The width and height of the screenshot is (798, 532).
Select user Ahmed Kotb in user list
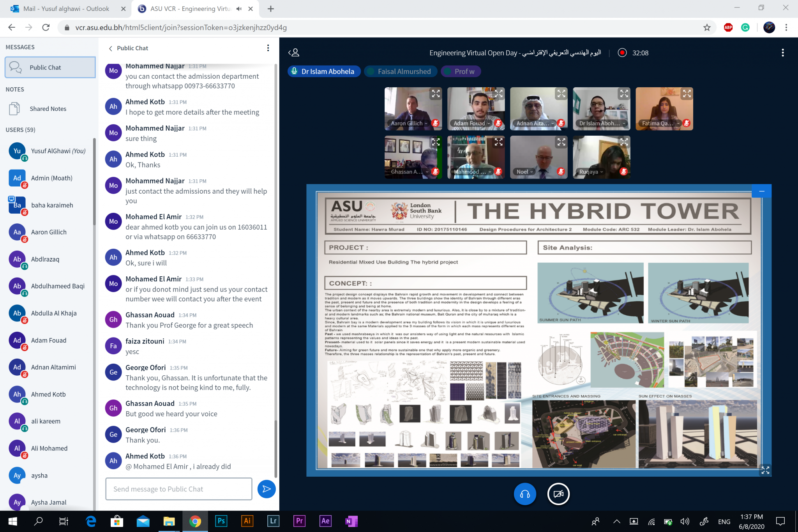49,394
